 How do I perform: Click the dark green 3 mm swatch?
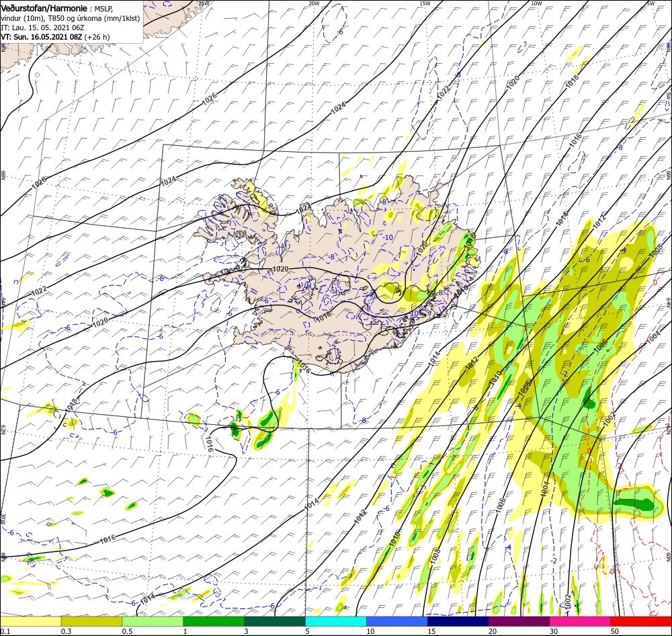click(275, 621)
